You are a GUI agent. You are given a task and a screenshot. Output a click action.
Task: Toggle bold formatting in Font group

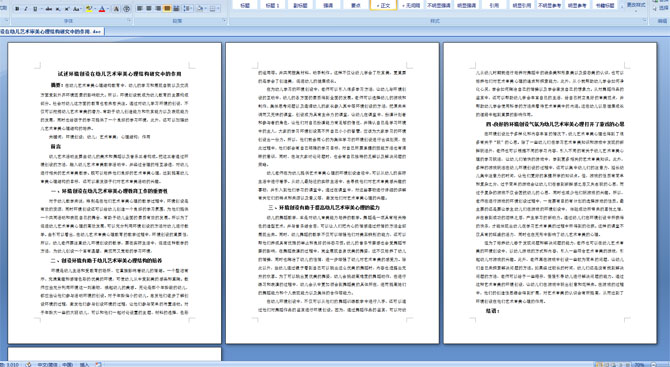pos(17,9)
